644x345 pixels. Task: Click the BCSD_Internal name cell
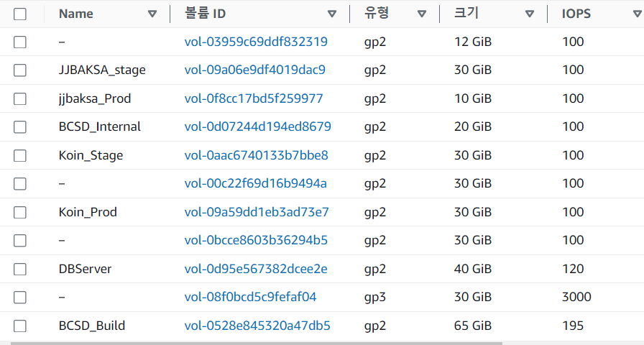tap(99, 127)
